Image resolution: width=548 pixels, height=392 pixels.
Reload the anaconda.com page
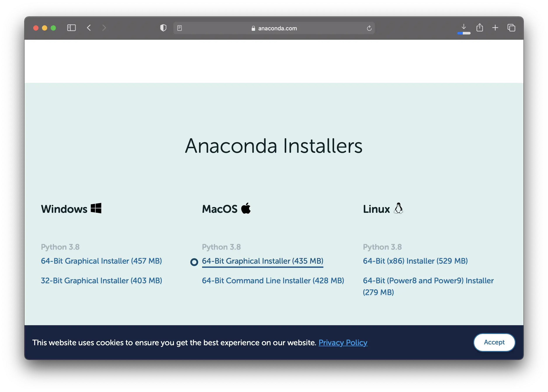click(x=369, y=28)
